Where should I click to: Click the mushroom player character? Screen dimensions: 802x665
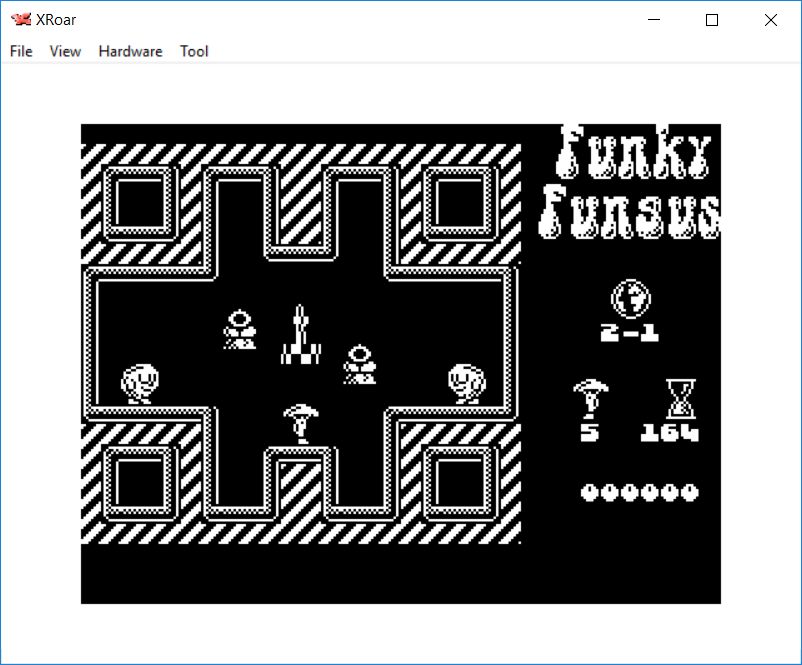[300, 421]
